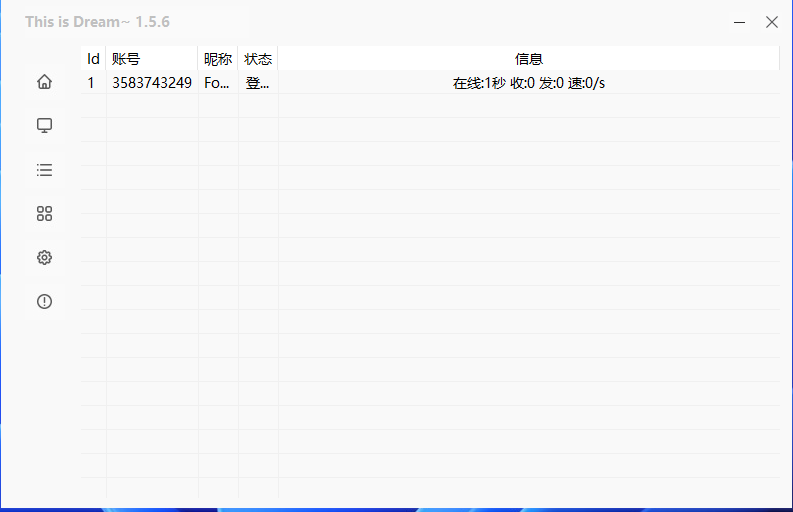Viewport: 793px width, 512px height.
Task: Close the This is Dream window
Action: pos(771,22)
